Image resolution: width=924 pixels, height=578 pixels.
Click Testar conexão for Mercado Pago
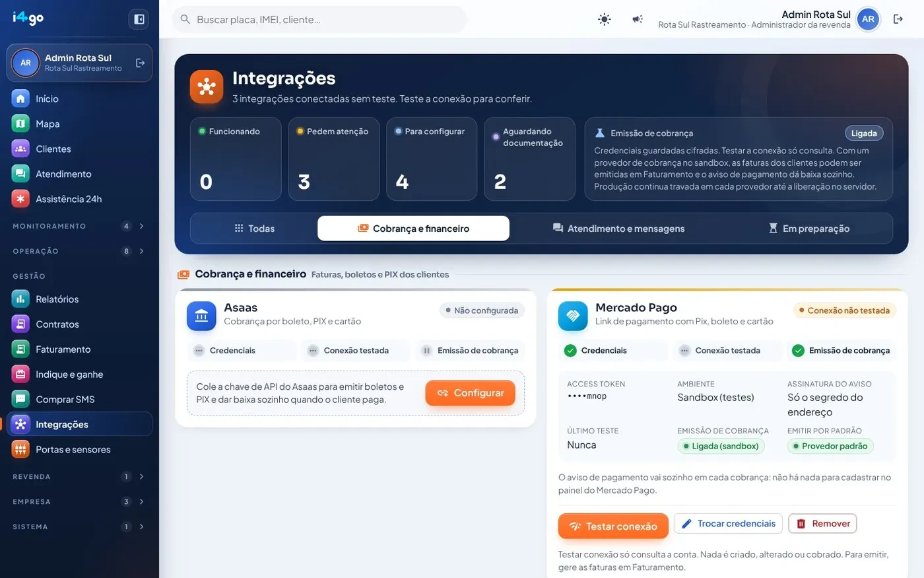tap(613, 526)
